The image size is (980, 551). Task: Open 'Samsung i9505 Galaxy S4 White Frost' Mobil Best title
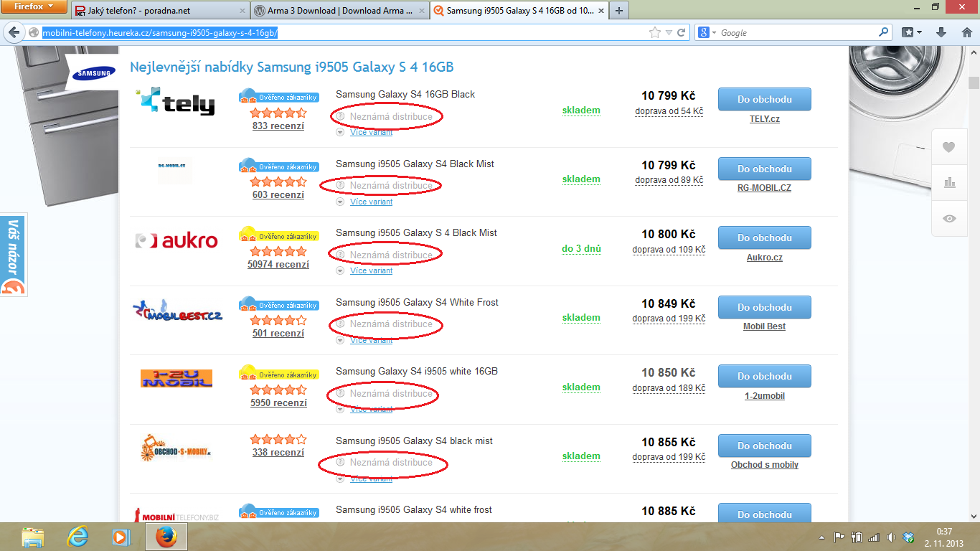point(417,302)
